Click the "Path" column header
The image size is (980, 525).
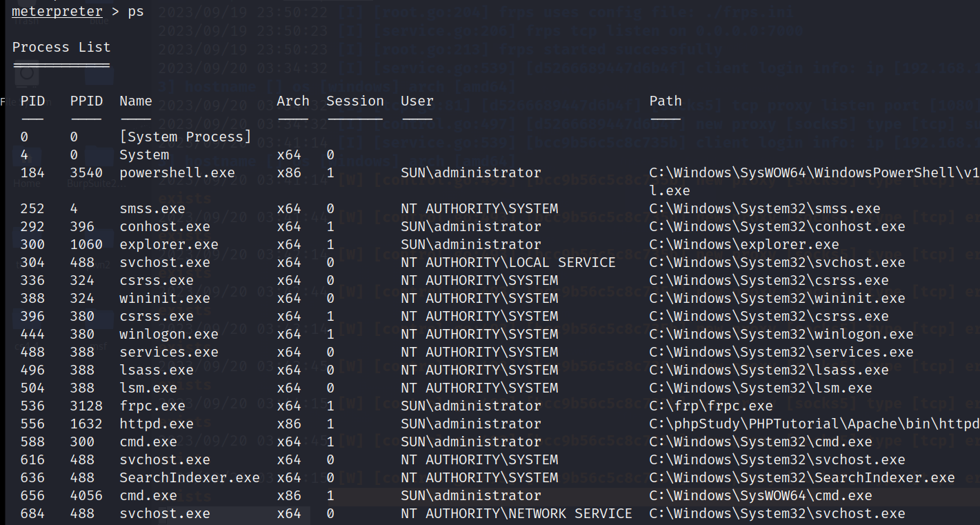click(666, 101)
